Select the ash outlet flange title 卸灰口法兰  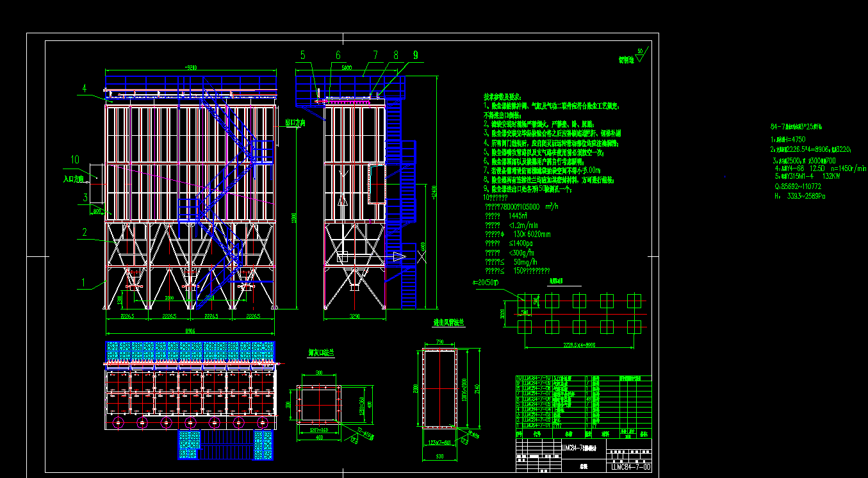pyautogui.click(x=322, y=352)
